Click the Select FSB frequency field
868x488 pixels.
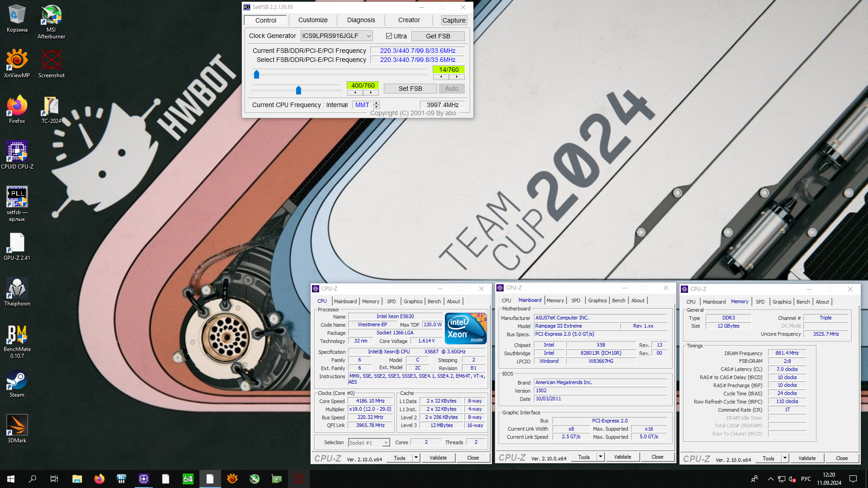click(x=417, y=60)
